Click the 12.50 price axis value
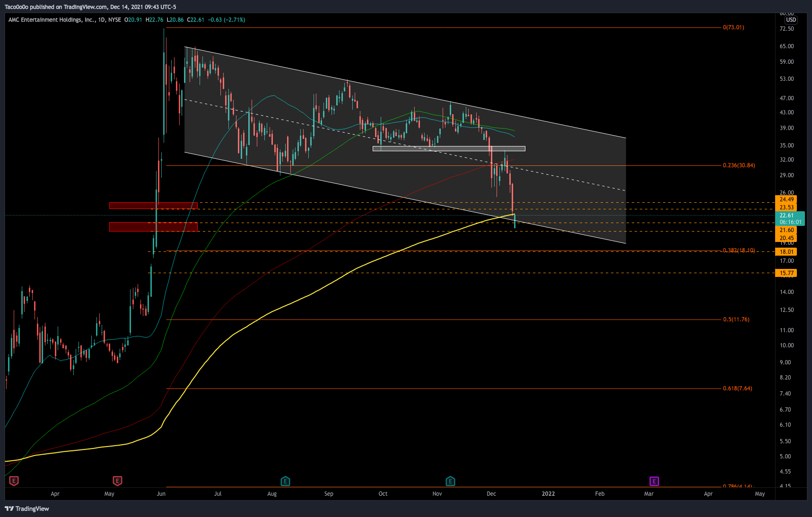Image resolution: width=812 pixels, height=517 pixels. 786,310
